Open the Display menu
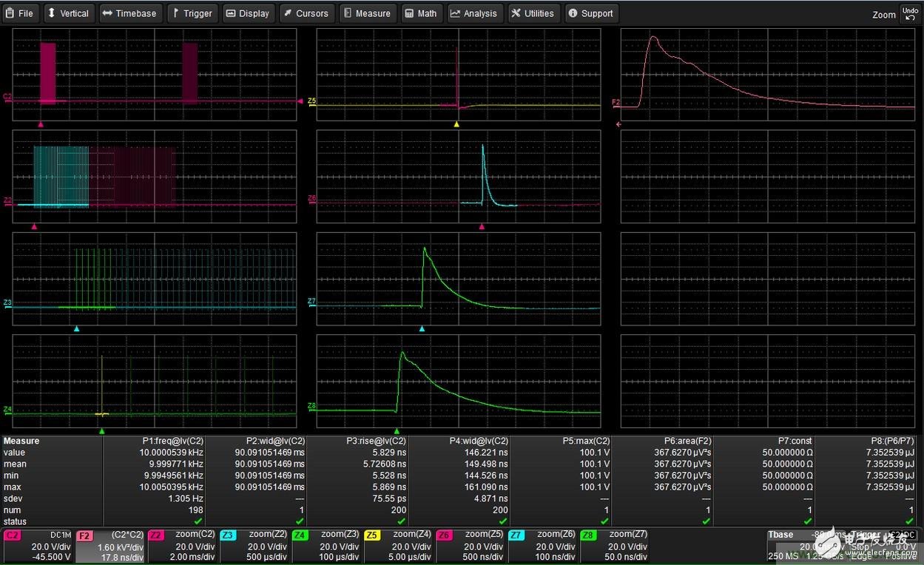924x565 pixels. (248, 13)
